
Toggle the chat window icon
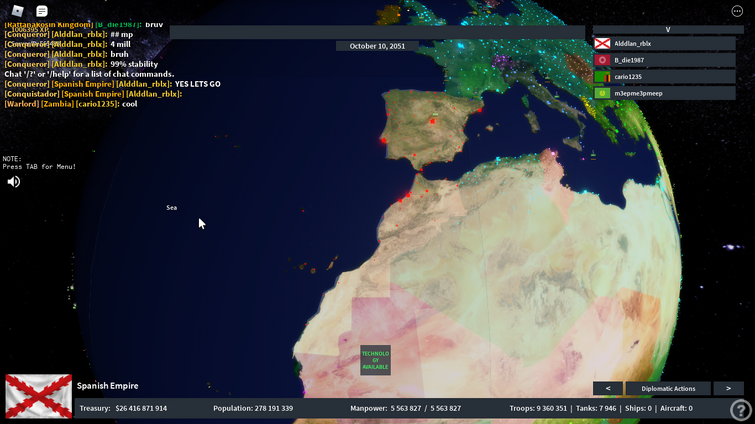point(42,11)
